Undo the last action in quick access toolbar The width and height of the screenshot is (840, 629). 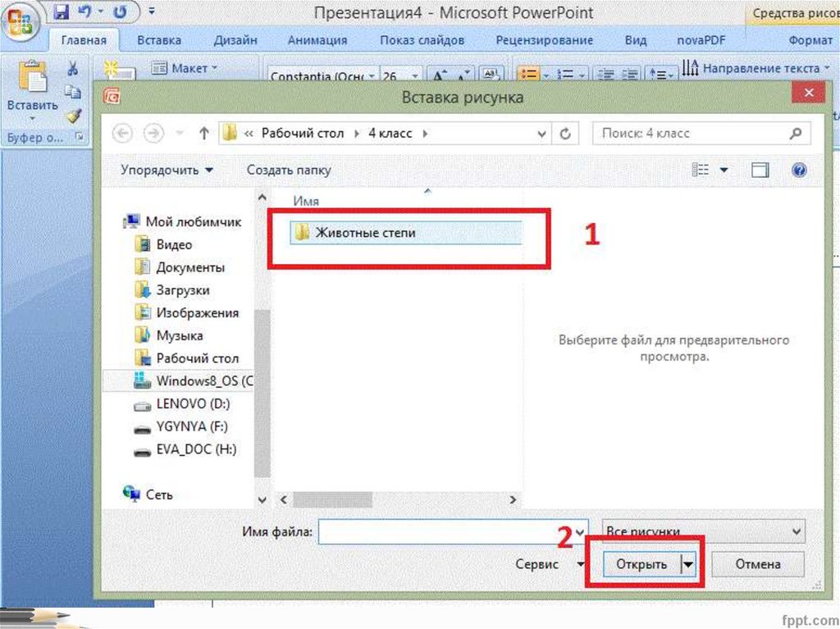[84, 11]
